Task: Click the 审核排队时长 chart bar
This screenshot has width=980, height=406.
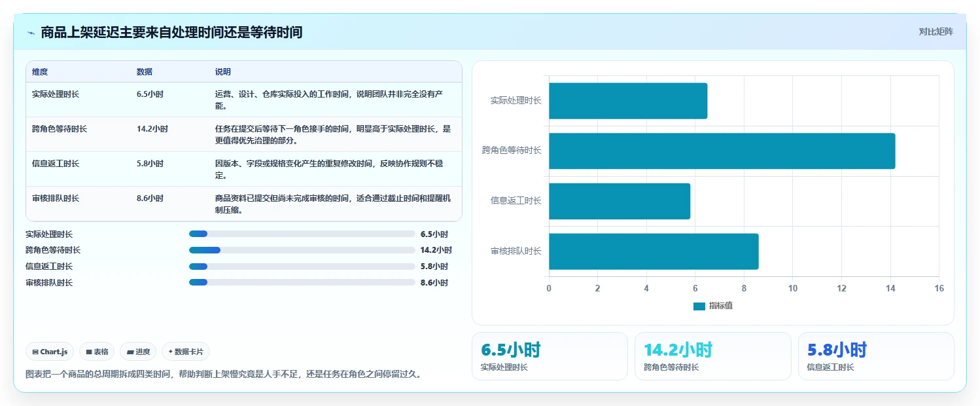Action: (654, 251)
